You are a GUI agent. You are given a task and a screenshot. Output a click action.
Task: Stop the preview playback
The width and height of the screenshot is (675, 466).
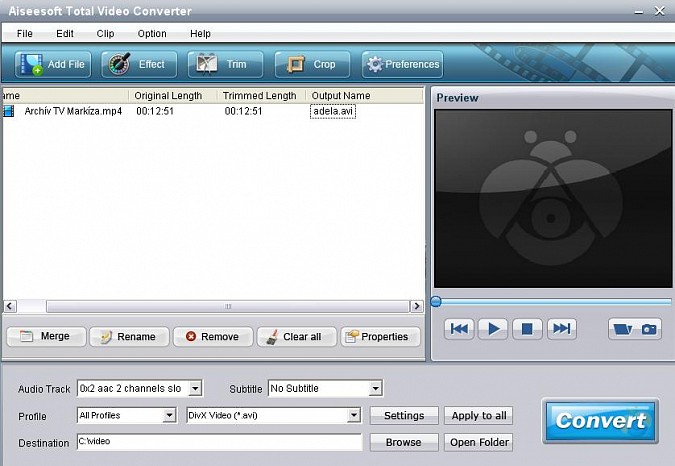527,329
